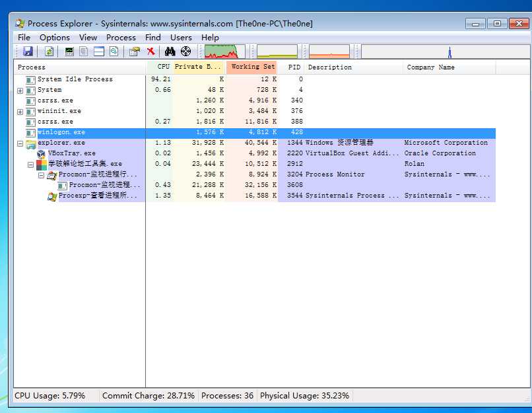Viewport: 532px width, 413px height.
Task: Sort by the Process column header
Action: [x=80, y=67]
